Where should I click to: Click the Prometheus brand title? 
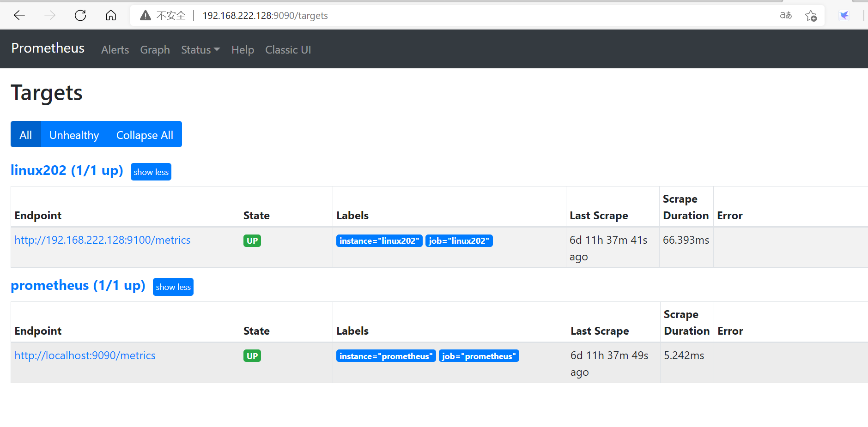(48, 48)
